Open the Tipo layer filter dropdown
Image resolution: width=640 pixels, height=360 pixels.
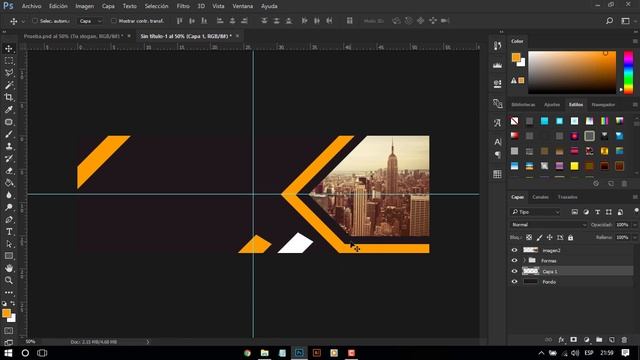[x=536, y=212]
